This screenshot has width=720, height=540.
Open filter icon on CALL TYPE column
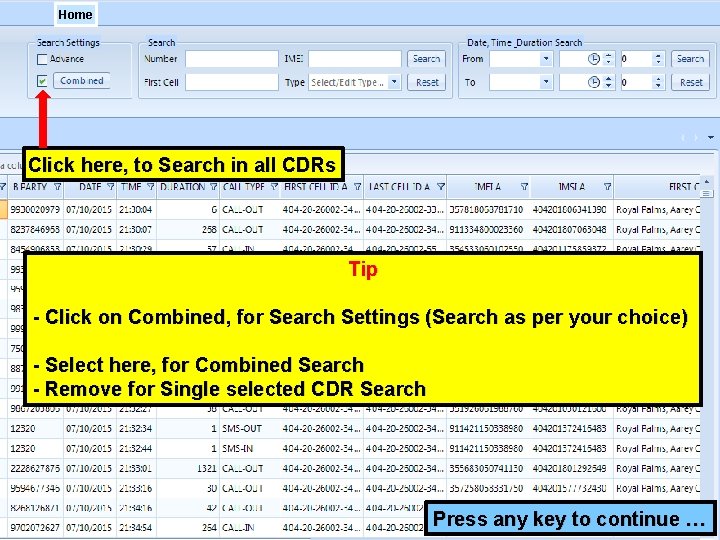click(274, 187)
